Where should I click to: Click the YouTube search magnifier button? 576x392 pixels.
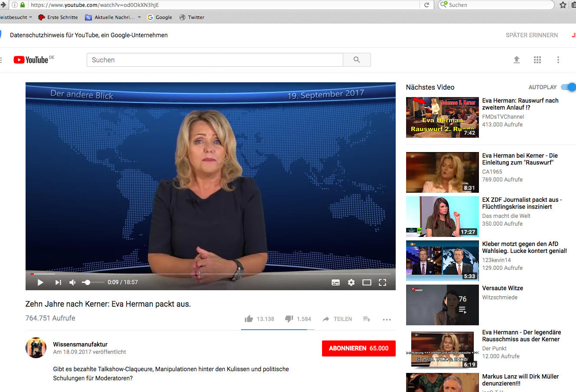click(357, 60)
